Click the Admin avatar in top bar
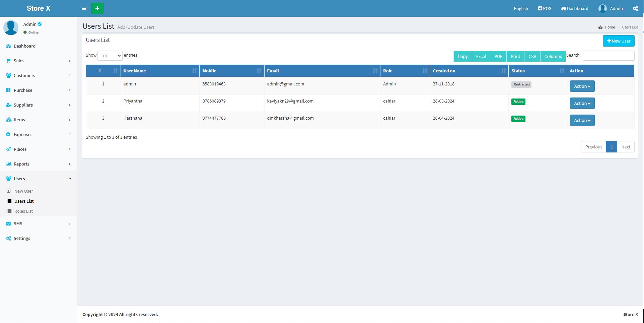 pyautogui.click(x=602, y=8)
